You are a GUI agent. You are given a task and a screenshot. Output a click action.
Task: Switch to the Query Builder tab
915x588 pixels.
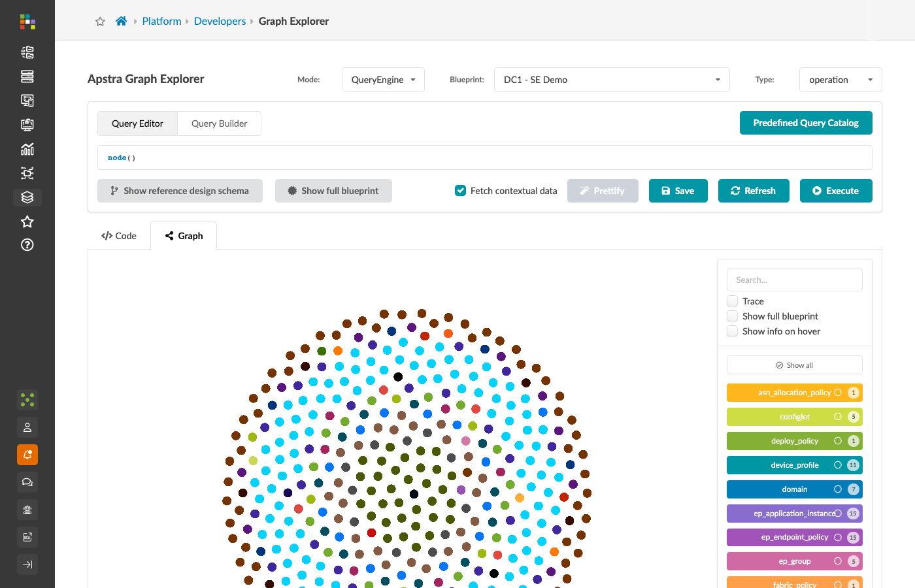click(219, 123)
